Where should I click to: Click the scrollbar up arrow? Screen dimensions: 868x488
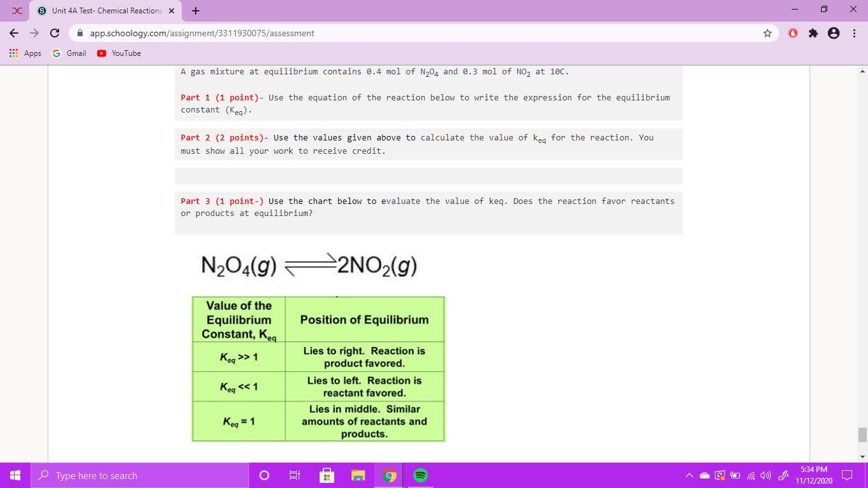click(x=862, y=71)
